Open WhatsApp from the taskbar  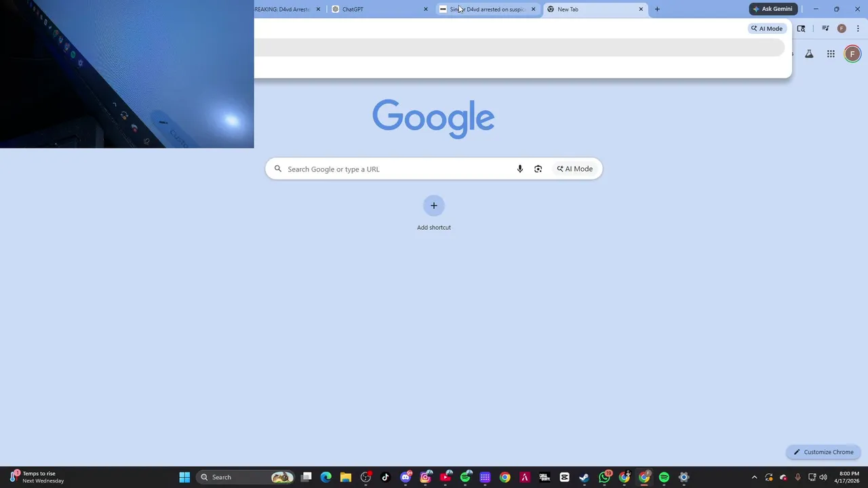(x=604, y=477)
